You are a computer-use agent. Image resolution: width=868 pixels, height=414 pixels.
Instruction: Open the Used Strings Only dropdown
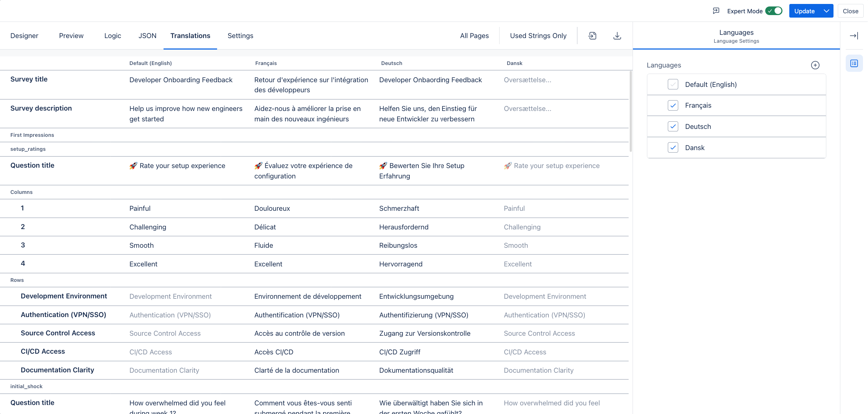[538, 36]
